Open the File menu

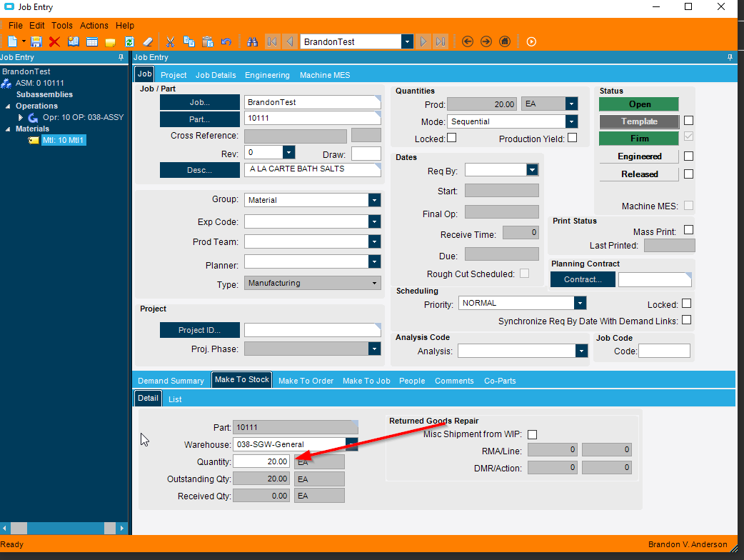click(x=15, y=26)
